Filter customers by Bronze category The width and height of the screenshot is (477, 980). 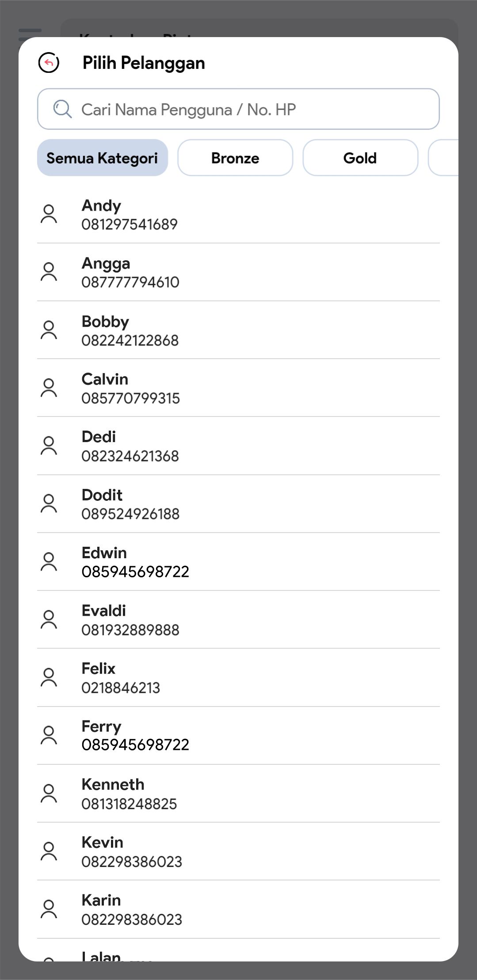coord(235,158)
